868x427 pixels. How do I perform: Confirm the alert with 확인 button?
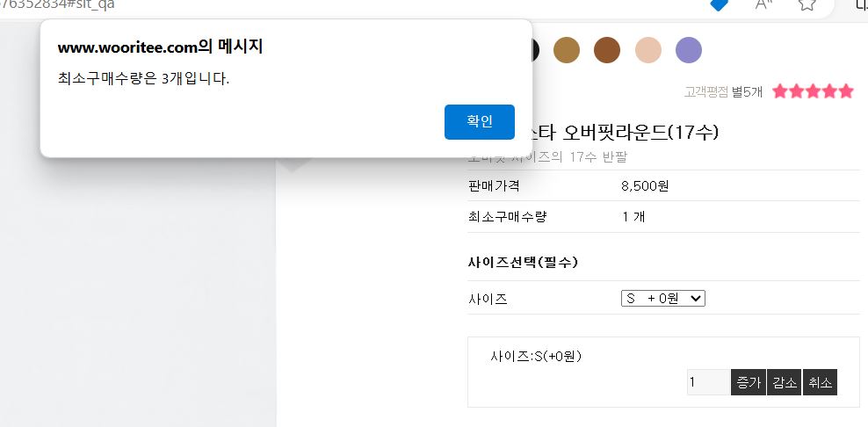(x=480, y=122)
